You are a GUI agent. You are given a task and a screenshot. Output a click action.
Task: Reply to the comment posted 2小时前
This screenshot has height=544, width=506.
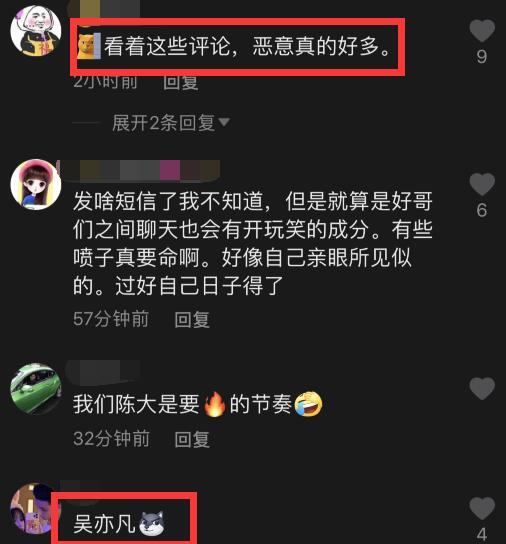pos(181,83)
